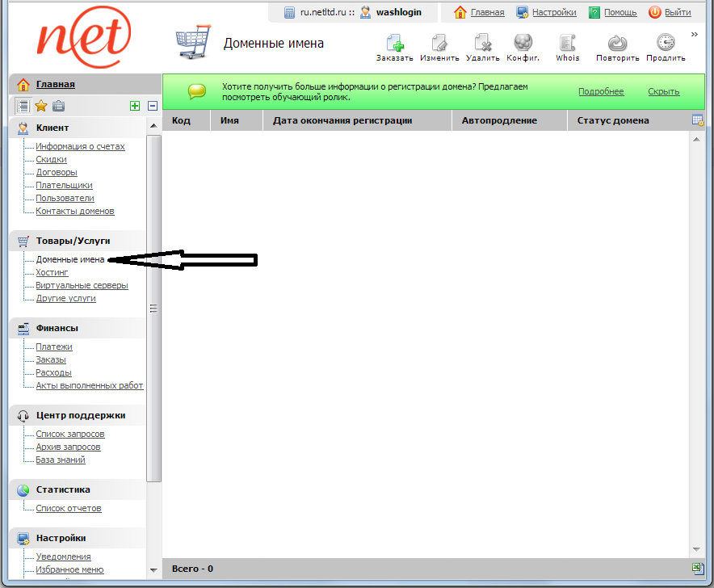This screenshot has width=714, height=588.
Task: Expand all menu sections with green plus
Action: (x=135, y=106)
